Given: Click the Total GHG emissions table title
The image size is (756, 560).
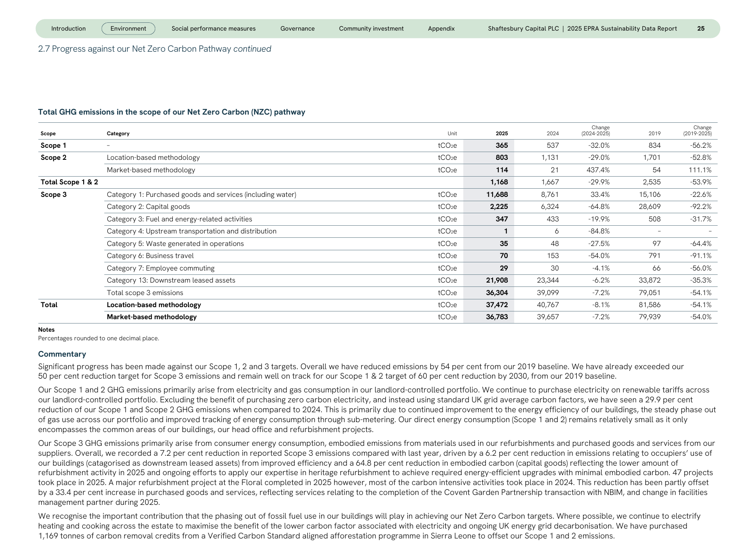Looking at the screenshot, I should [172, 112].
